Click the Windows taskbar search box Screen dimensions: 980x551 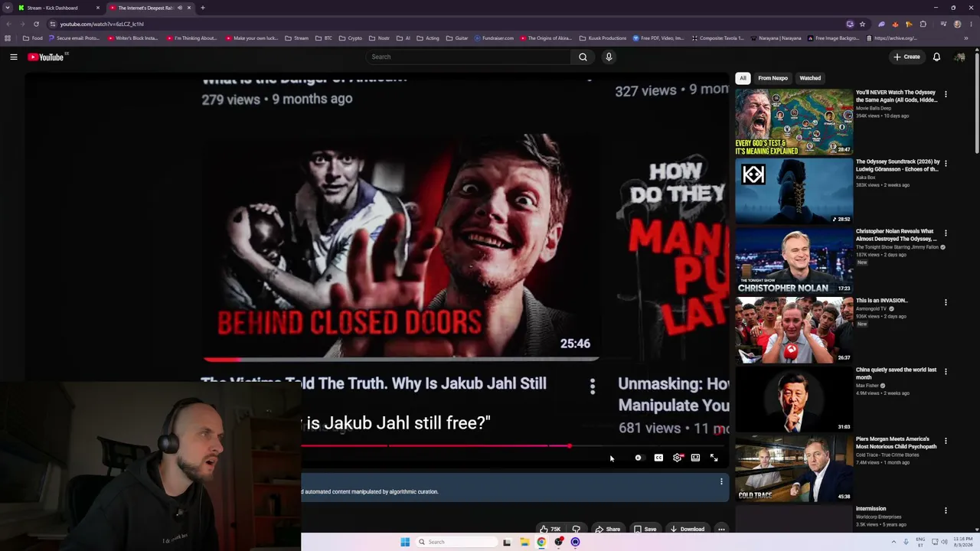click(x=457, y=542)
